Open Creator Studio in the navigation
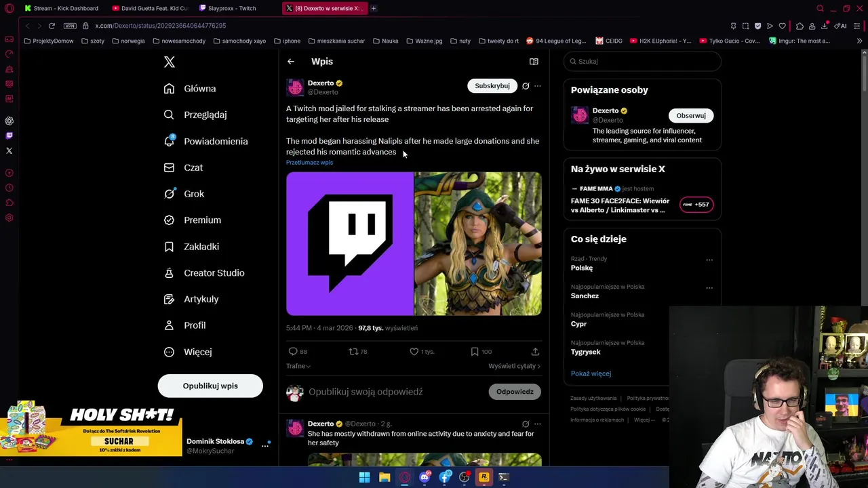This screenshot has height=488, width=868. point(205,273)
